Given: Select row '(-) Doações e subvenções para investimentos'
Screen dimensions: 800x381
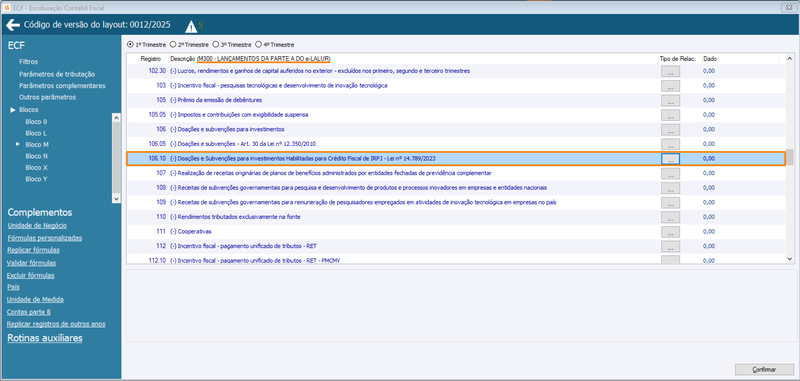Looking at the screenshot, I should (x=456, y=129).
